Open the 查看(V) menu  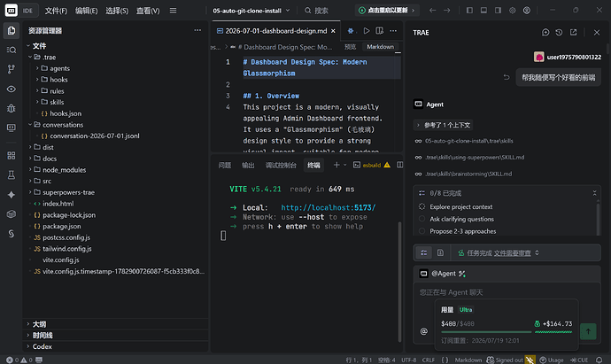point(148,11)
